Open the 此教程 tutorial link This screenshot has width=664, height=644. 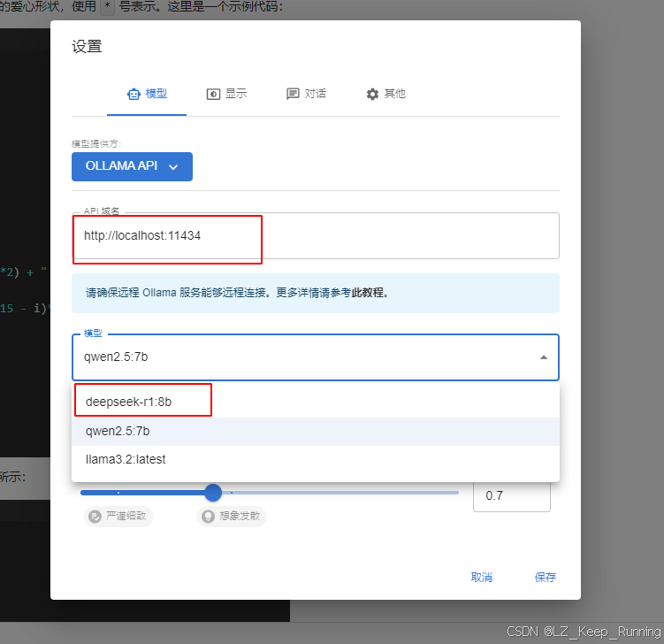[370, 293]
